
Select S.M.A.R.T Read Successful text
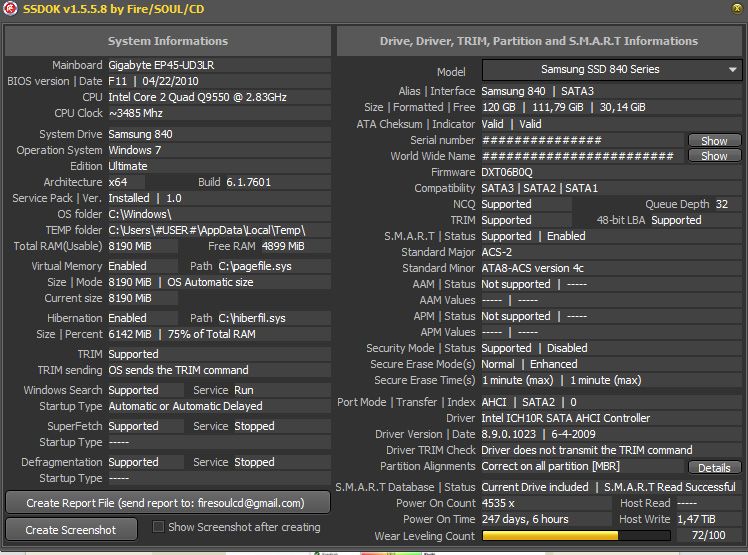point(670,487)
